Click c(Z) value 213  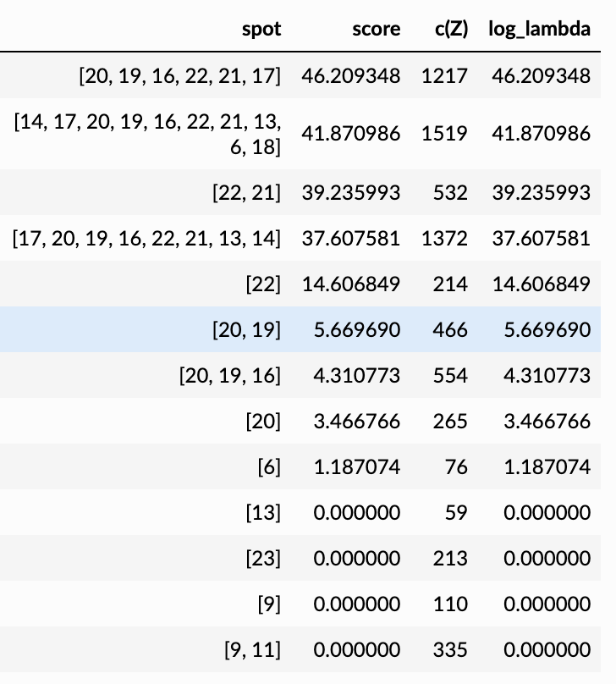point(450,559)
